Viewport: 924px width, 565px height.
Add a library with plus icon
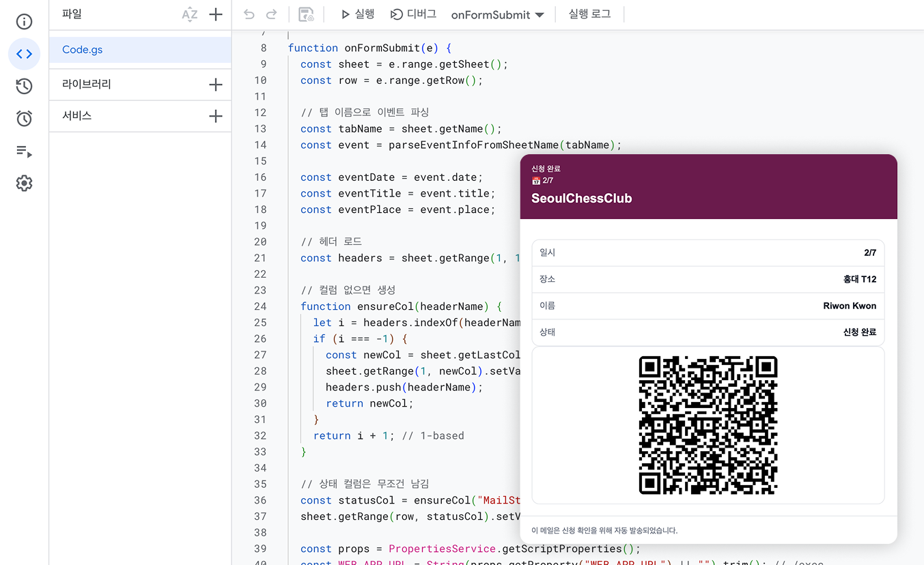[216, 85]
